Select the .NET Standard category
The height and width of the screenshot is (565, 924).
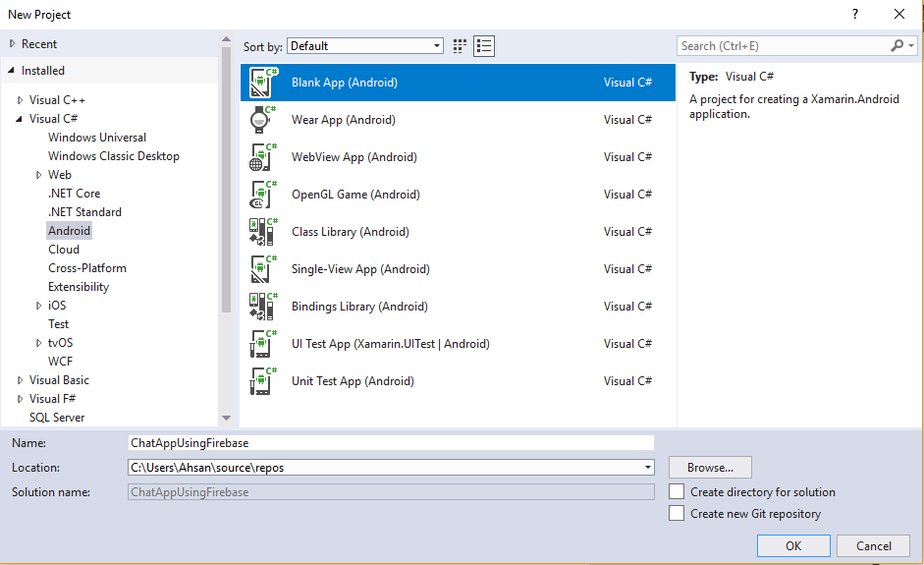(x=84, y=211)
